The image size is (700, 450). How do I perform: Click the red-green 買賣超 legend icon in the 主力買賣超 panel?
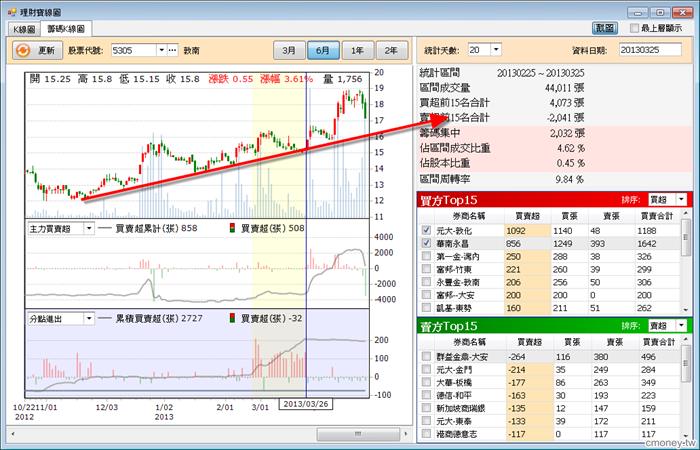(x=232, y=228)
